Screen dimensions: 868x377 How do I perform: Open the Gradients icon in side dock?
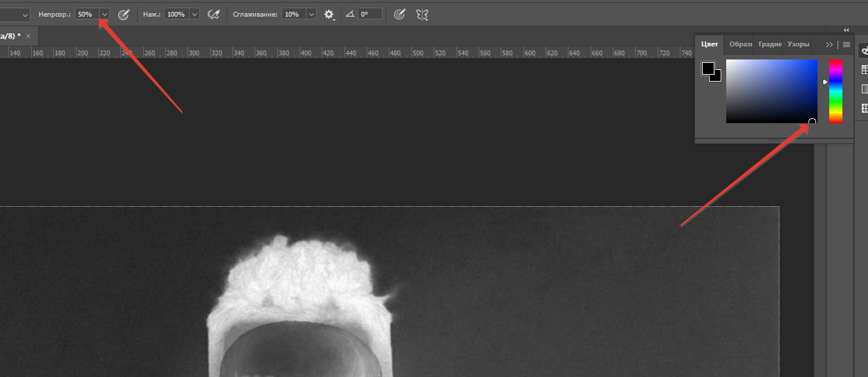click(864, 89)
